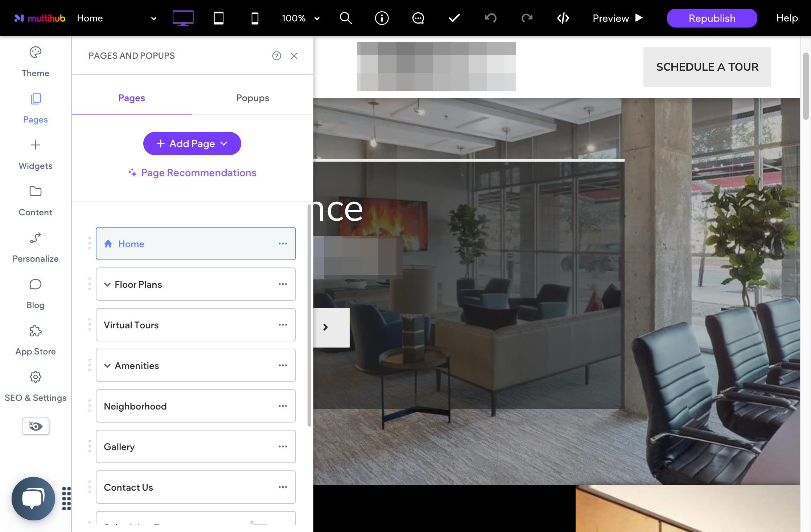Open the Personalize panel

click(x=36, y=248)
